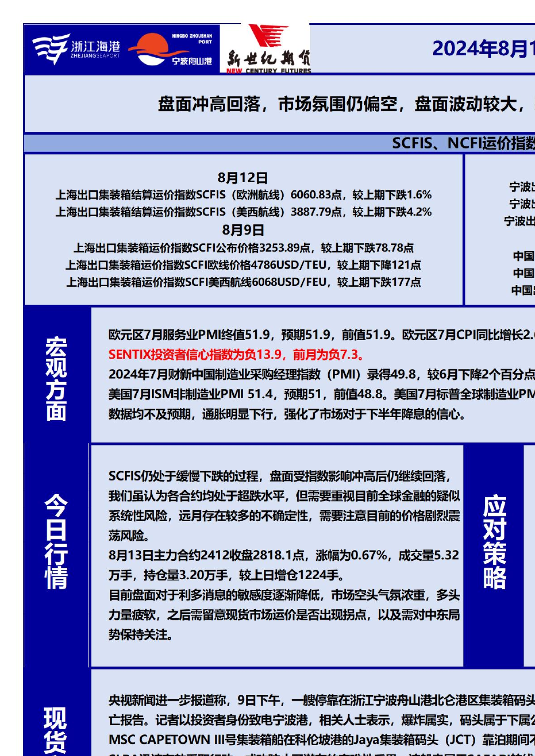Click the SCFI欧线价格4786USD/TEU line
The width and height of the screenshot is (535, 756).
coord(243,265)
